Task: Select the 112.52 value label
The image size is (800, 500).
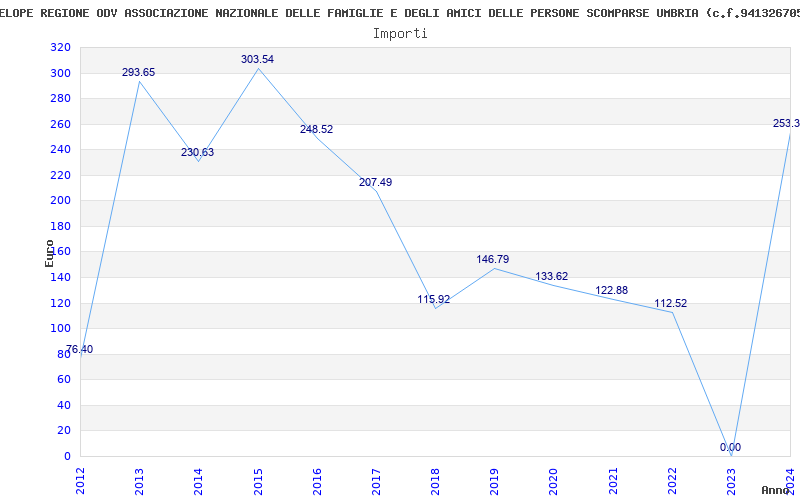Action: click(671, 304)
